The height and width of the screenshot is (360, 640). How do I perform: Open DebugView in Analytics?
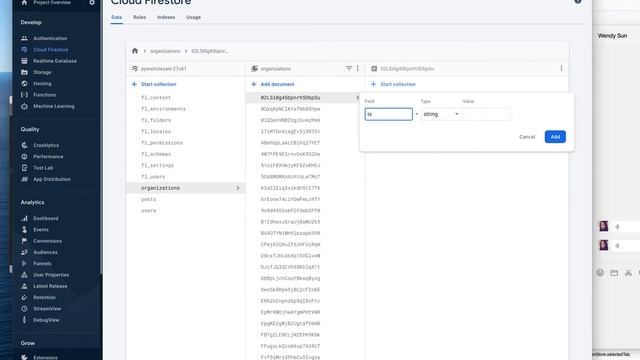(46, 320)
